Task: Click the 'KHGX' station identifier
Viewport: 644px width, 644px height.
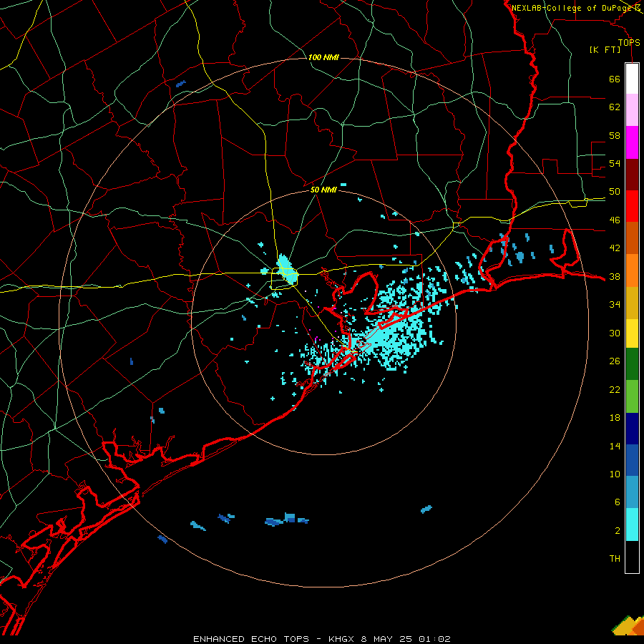Action: coord(341,639)
